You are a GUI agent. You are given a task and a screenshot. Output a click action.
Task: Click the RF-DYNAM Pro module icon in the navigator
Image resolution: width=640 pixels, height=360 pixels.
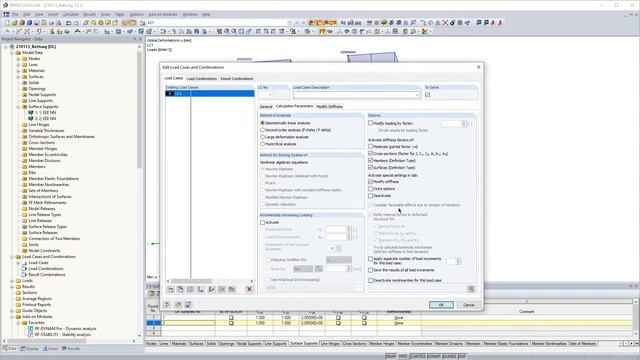[x=31, y=329]
